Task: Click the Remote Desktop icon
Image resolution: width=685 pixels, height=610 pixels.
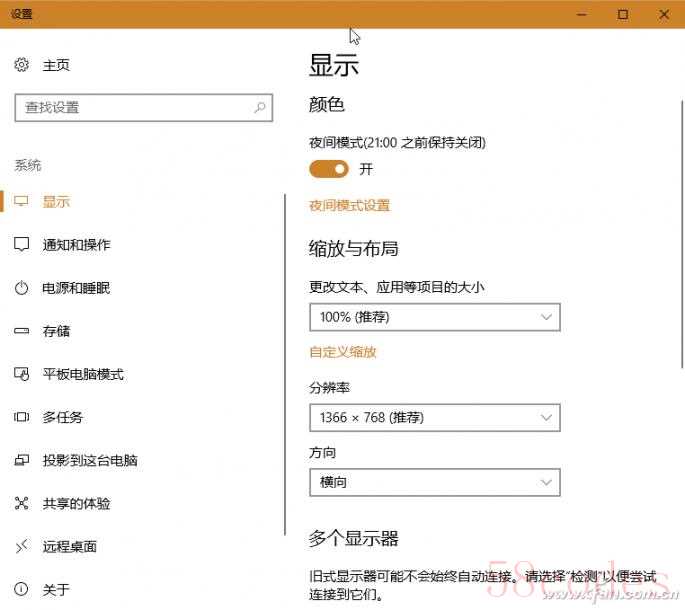Action: (x=22, y=547)
